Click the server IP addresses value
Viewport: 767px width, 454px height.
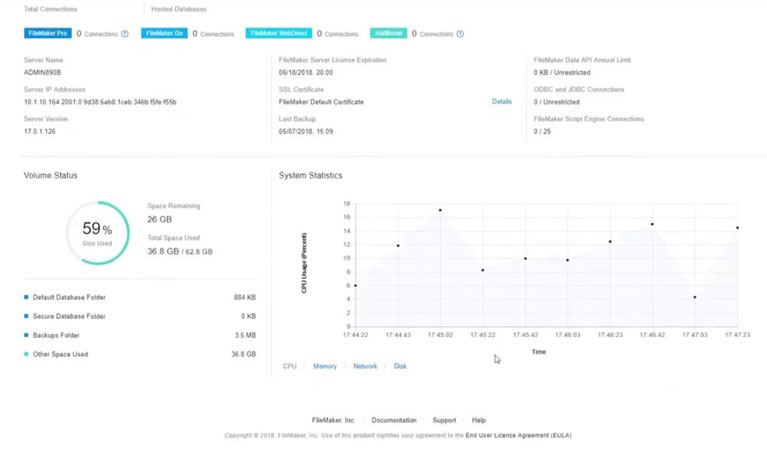click(100, 102)
